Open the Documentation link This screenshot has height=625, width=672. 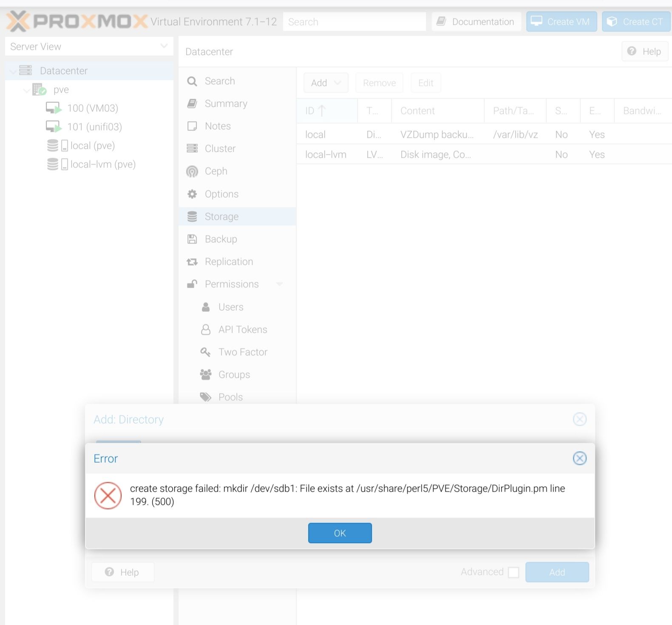pos(476,22)
